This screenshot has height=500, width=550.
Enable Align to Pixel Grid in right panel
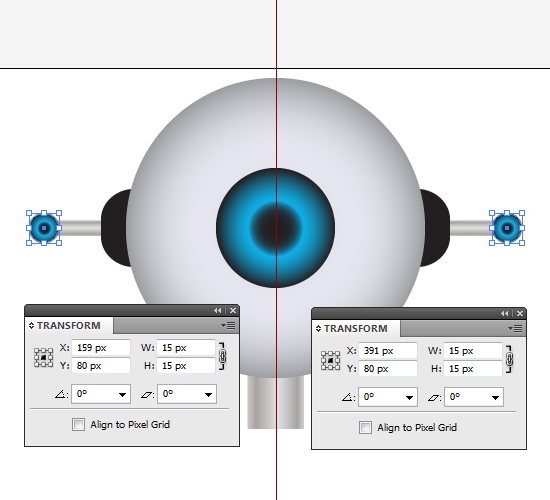[x=365, y=427]
